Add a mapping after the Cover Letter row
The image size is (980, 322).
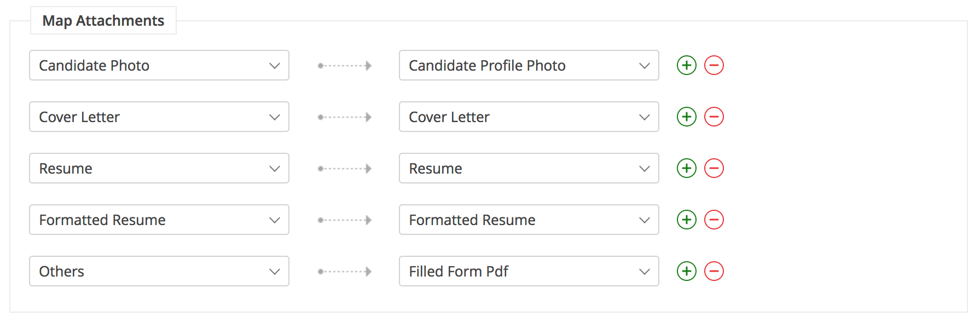click(686, 117)
